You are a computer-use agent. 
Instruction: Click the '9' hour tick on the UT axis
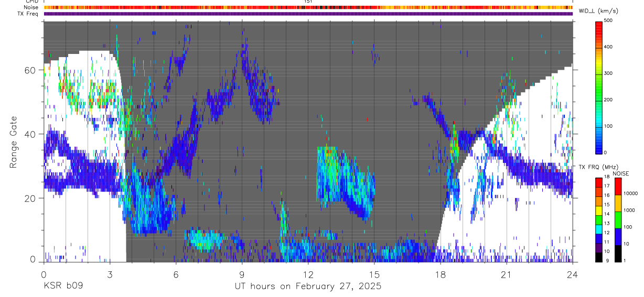pyautogui.click(x=242, y=273)
